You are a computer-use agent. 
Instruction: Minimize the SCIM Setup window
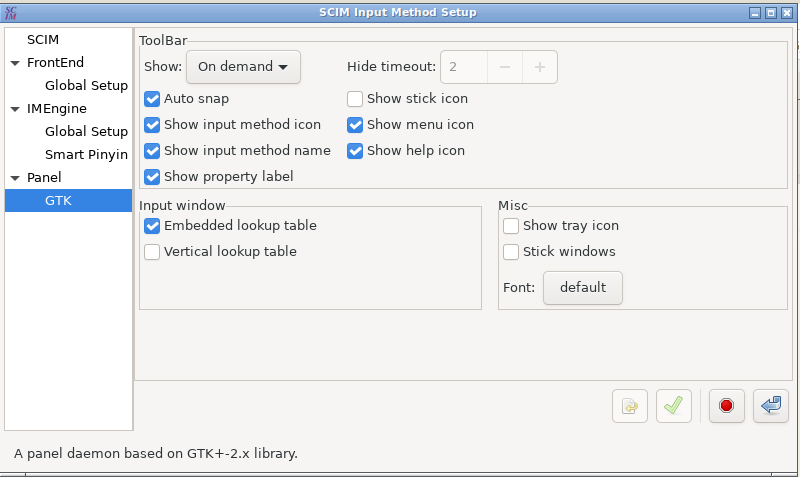coord(755,13)
